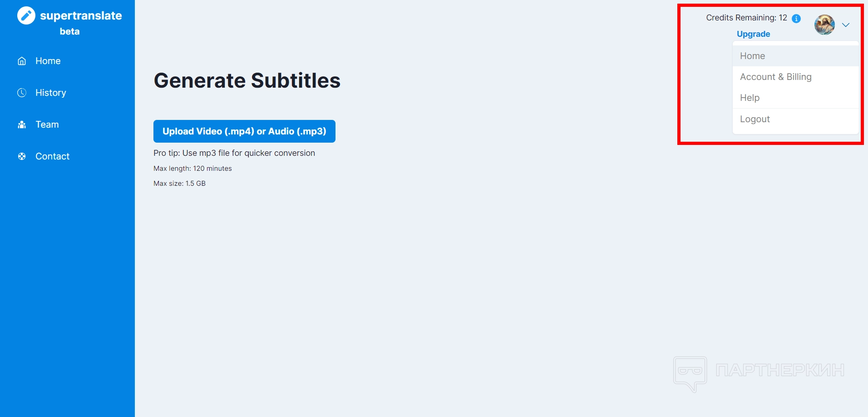Click the user profile avatar
868x417 pixels.
click(824, 25)
